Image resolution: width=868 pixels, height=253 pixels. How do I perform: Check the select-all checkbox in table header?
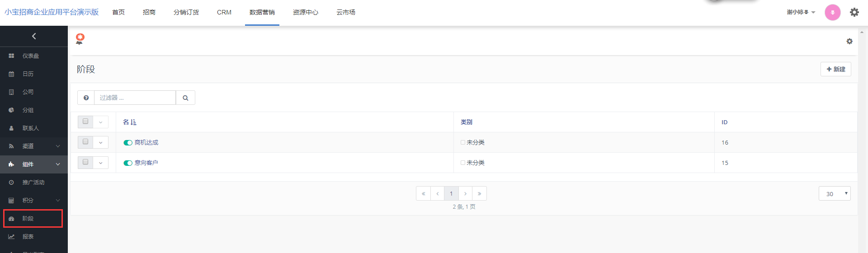click(x=85, y=122)
